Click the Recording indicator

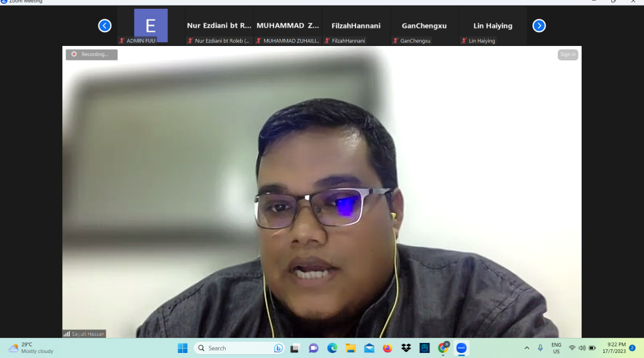click(x=92, y=55)
